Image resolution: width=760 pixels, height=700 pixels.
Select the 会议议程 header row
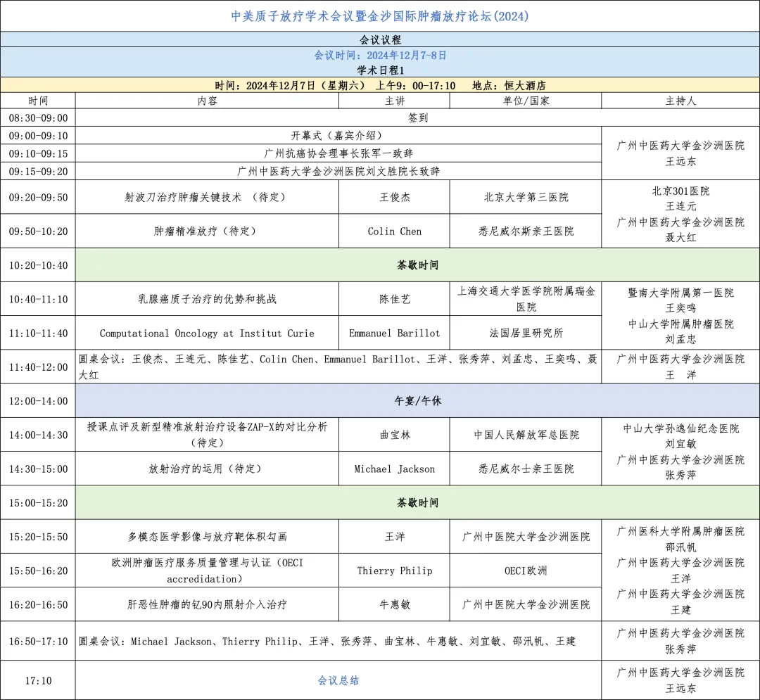click(380, 39)
